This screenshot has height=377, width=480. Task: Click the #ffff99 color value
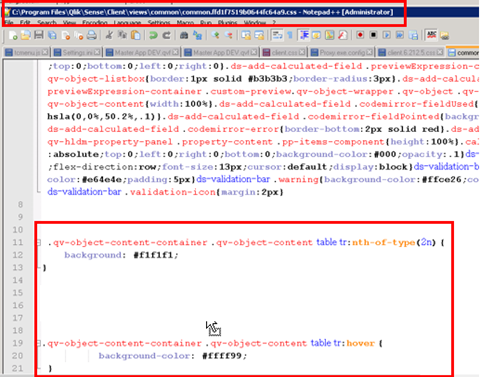coord(222,356)
